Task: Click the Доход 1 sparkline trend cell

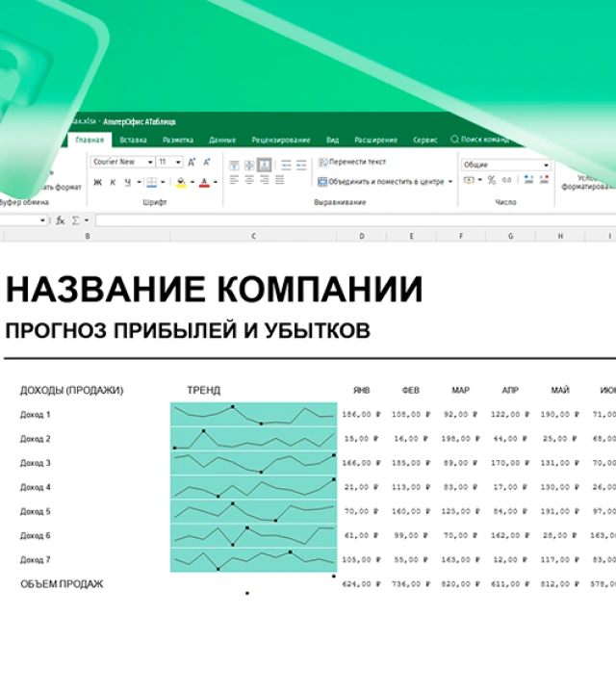Action: point(254,414)
